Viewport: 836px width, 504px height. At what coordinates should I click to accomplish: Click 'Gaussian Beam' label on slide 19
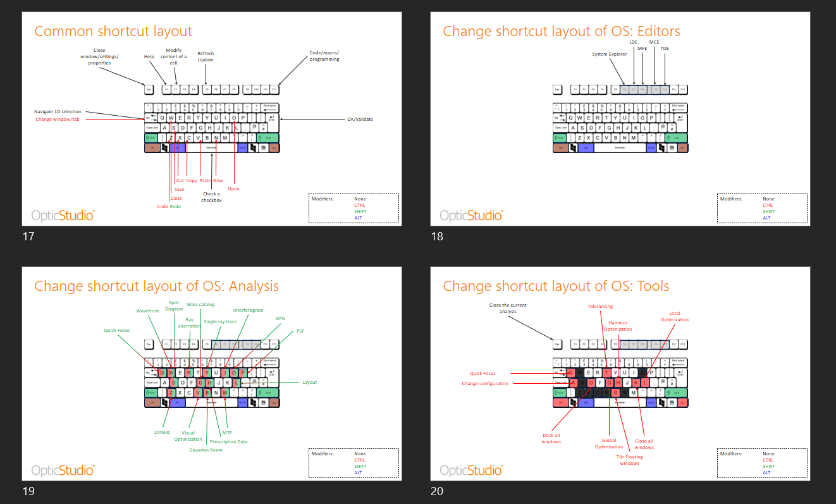click(x=206, y=450)
